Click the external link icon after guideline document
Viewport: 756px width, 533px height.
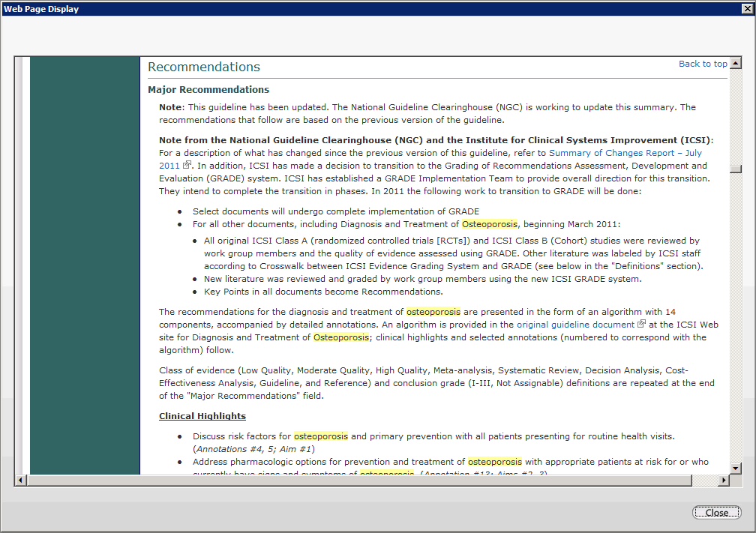tap(640, 324)
